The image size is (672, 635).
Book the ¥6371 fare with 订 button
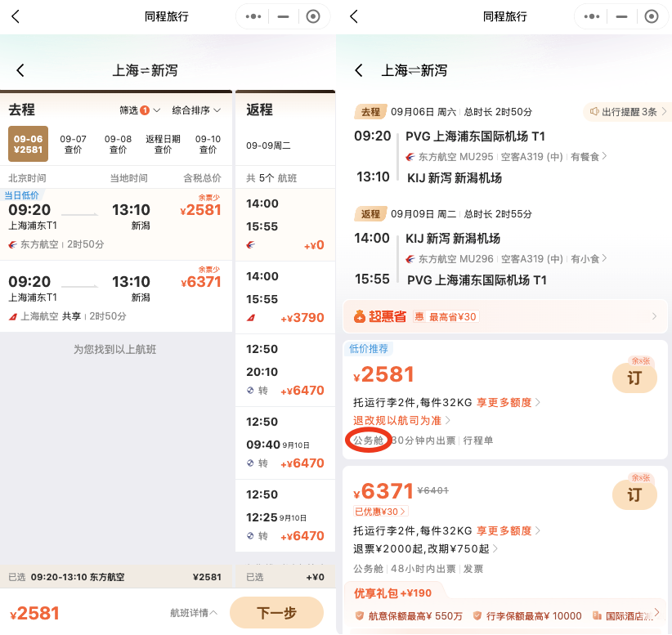[634, 495]
